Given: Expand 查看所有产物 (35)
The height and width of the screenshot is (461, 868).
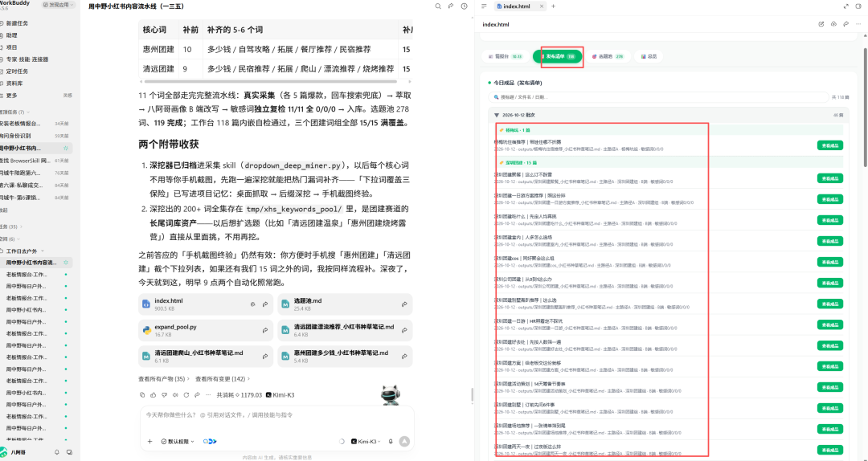Looking at the screenshot, I should click(x=164, y=379).
